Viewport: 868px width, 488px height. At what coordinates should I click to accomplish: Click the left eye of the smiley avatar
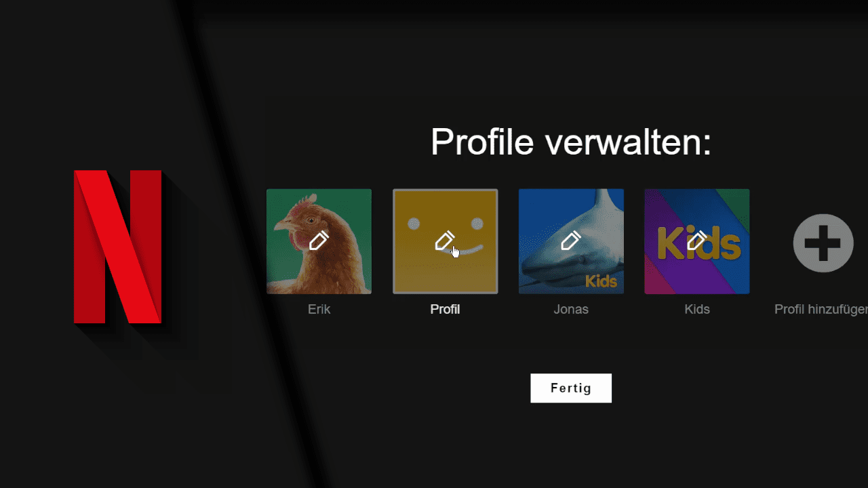[414, 224]
